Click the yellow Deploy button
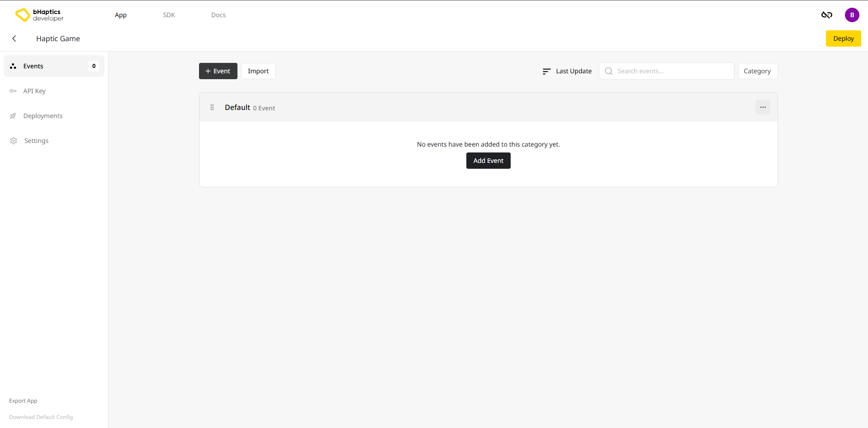This screenshot has width=868, height=428. click(x=843, y=38)
